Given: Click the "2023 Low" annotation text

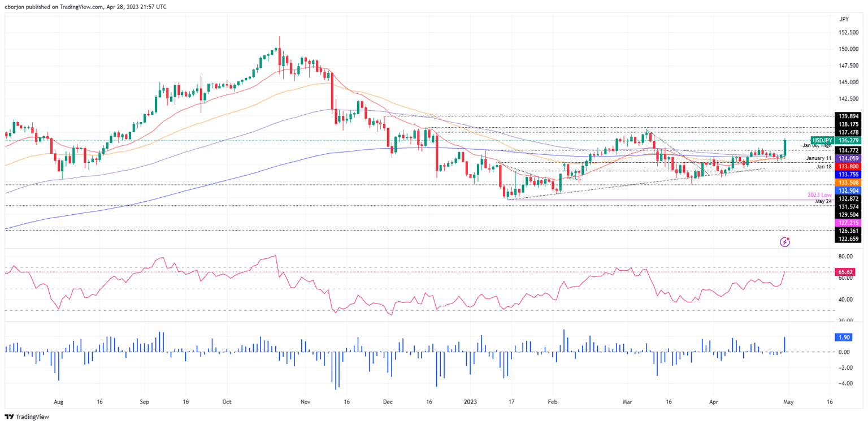Looking at the screenshot, I should coord(819,194).
